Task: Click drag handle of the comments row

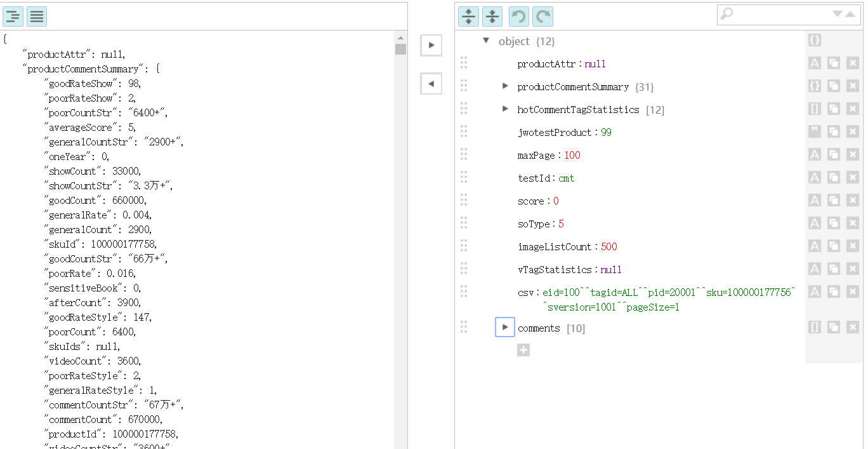Action: (464, 327)
